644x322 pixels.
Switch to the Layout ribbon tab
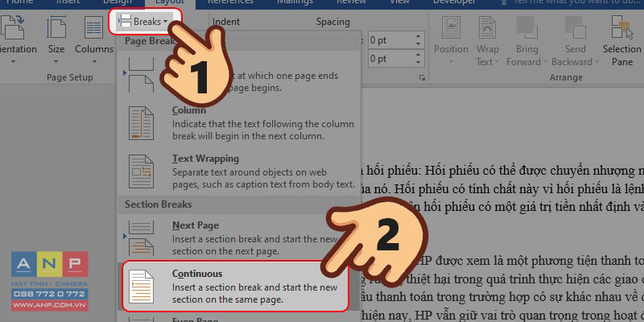[x=170, y=3]
